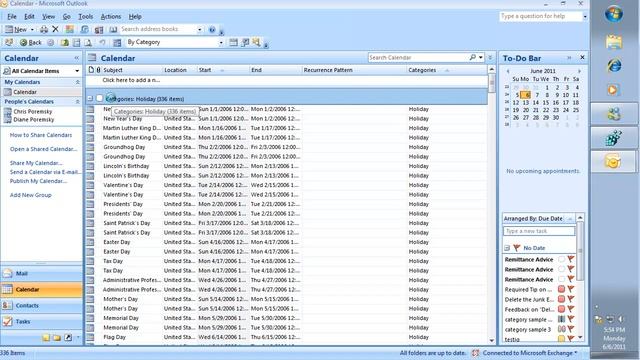Click yellow category box of testio task

(562, 339)
